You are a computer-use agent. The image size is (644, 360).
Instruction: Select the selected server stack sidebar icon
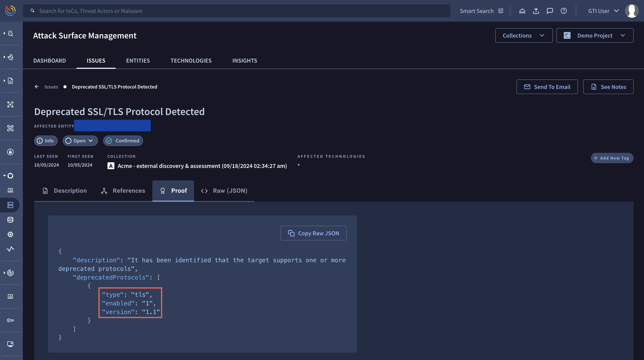10,205
